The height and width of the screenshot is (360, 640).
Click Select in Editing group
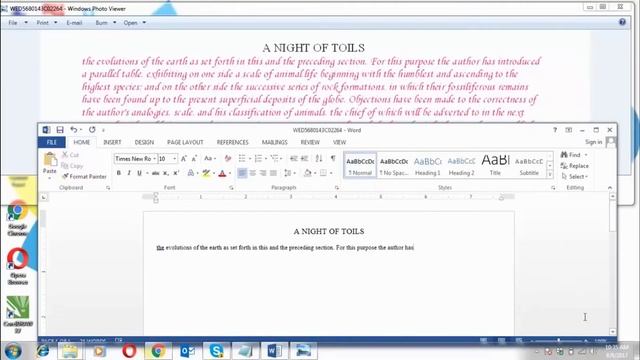pos(574,176)
